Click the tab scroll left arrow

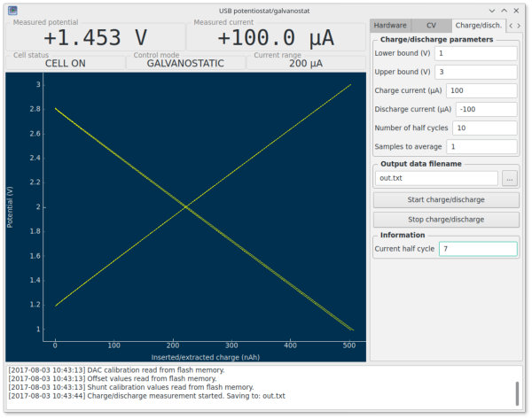(x=511, y=26)
